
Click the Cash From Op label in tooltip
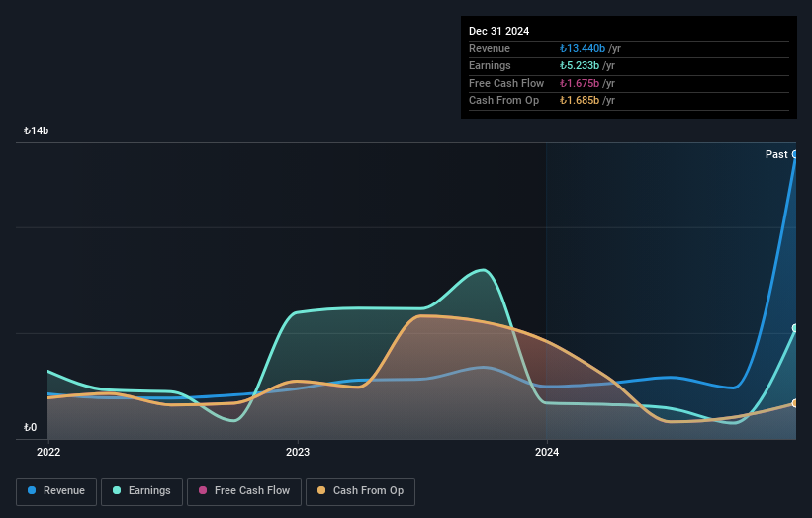pos(503,101)
